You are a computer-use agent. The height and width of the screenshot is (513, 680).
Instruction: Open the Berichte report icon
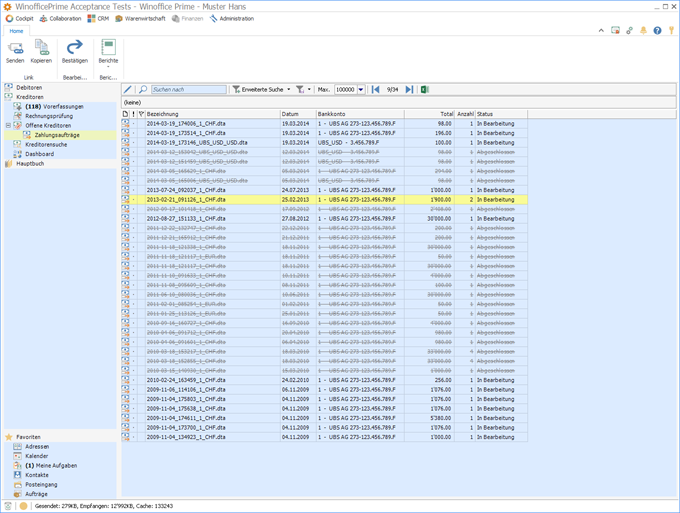click(x=108, y=47)
